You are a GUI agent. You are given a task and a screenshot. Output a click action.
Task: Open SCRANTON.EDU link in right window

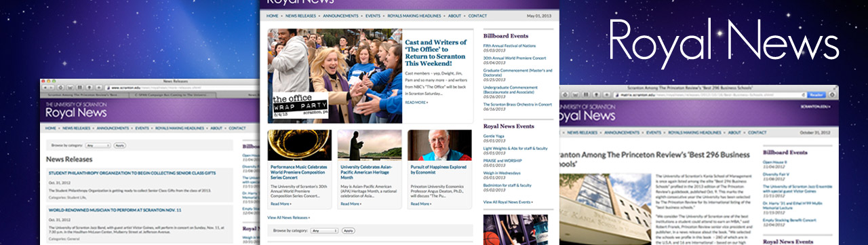815,106
